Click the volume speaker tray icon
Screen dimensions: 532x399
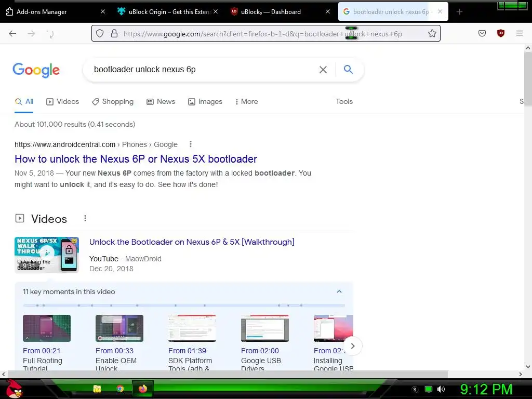[441, 389]
